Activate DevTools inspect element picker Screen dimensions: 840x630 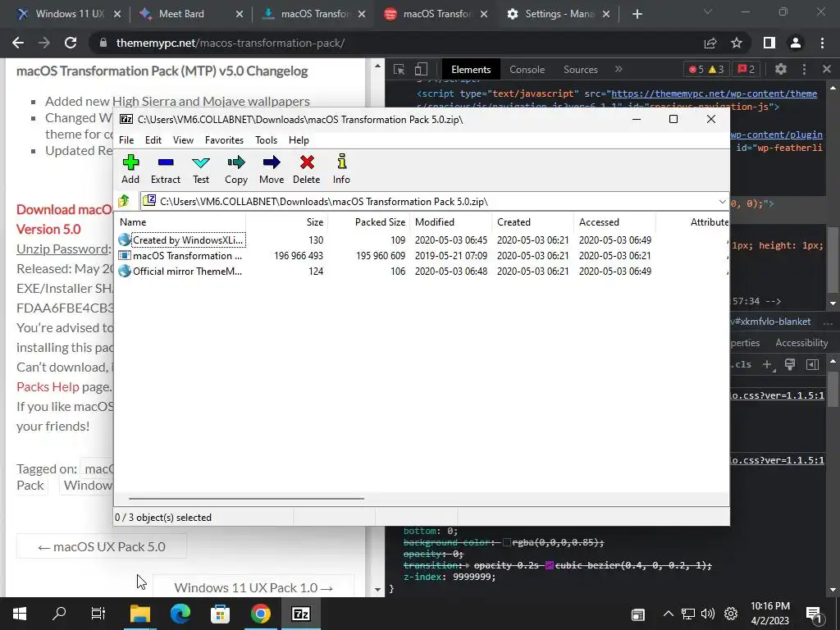click(x=399, y=69)
